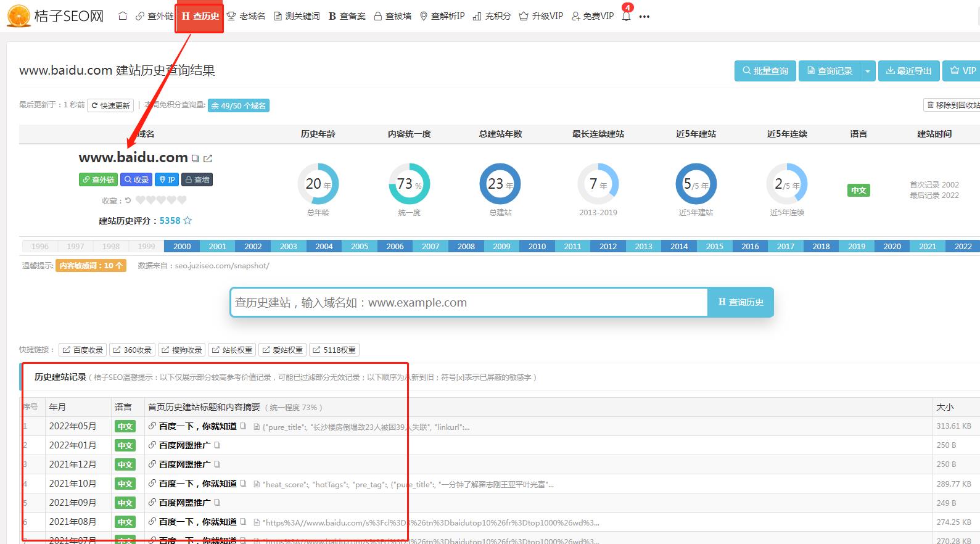Click 免费VIP in the top bar
This screenshot has height=544, width=980.
coord(592,16)
